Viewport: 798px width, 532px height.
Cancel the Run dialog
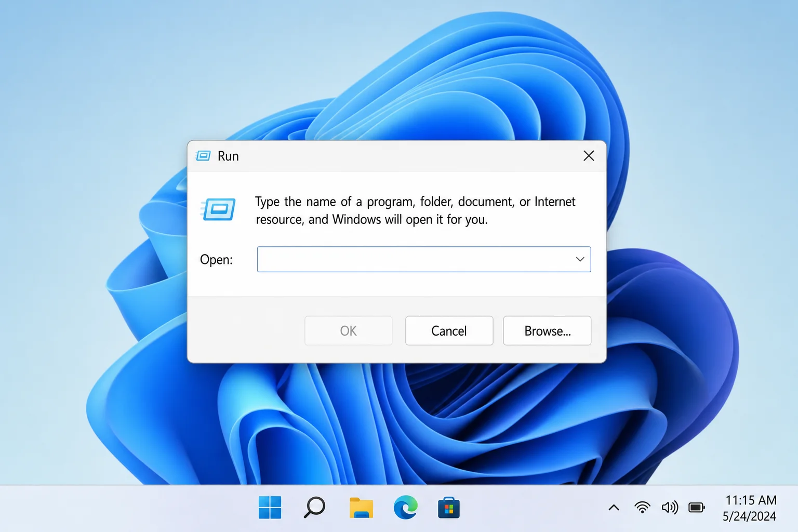click(x=449, y=330)
